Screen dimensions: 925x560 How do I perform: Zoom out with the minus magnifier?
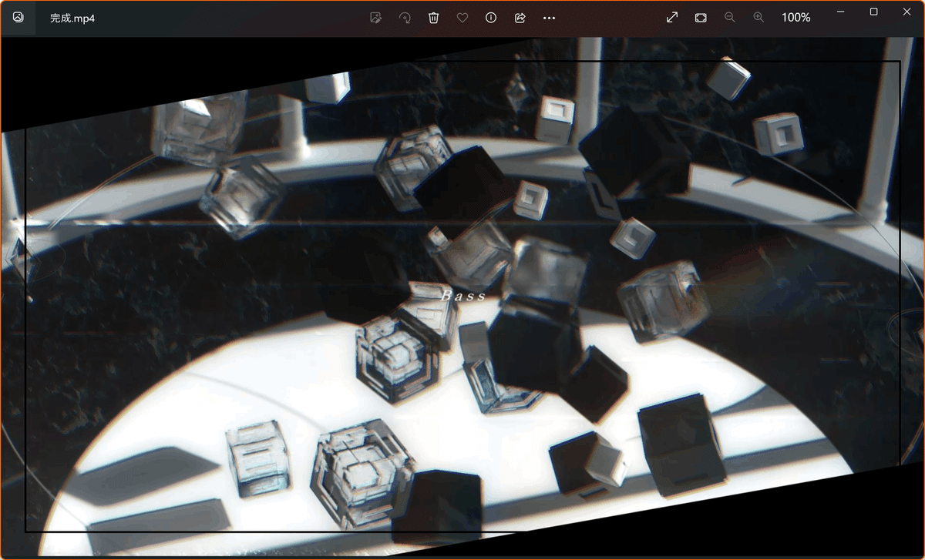click(x=730, y=17)
